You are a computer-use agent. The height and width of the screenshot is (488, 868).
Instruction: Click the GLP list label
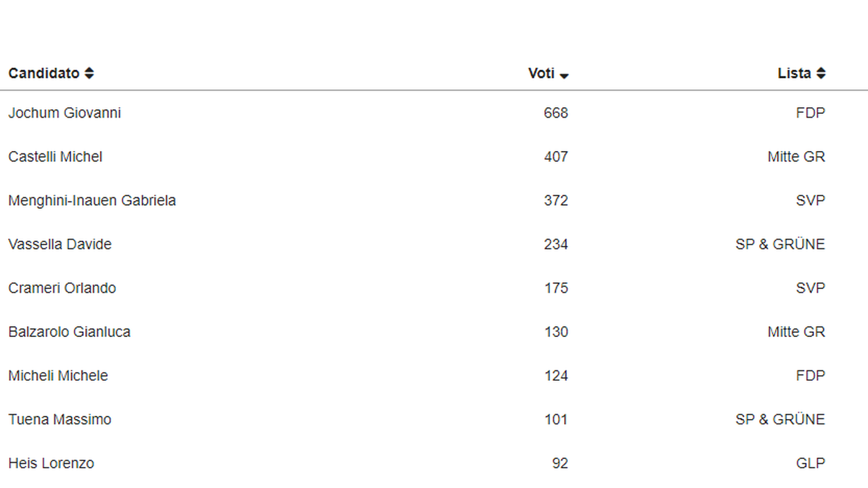(x=811, y=463)
